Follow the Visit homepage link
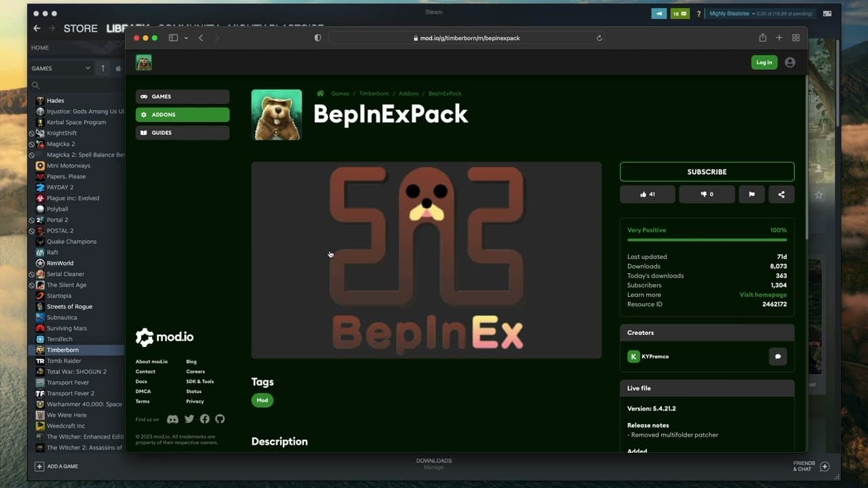The width and height of the screenshot is (868, 488). click(x=763, y=295)
